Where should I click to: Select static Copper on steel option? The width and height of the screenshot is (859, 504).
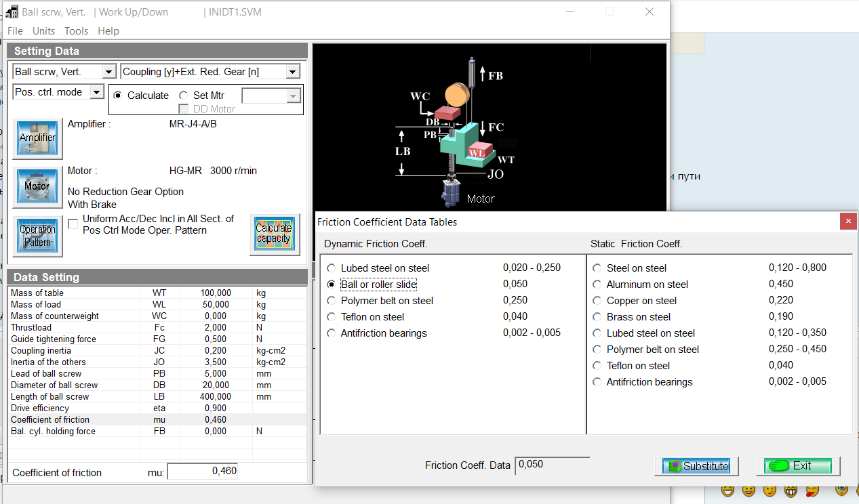(597, 301)
